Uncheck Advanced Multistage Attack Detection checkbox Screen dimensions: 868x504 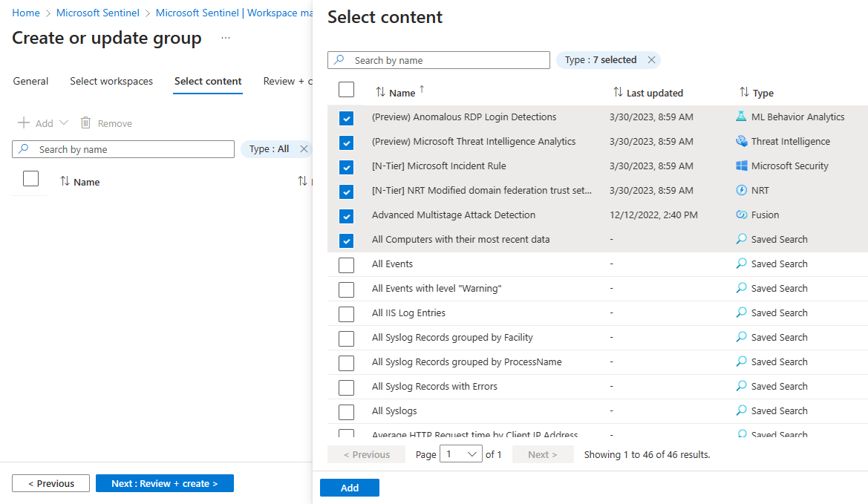pos(346,216)
